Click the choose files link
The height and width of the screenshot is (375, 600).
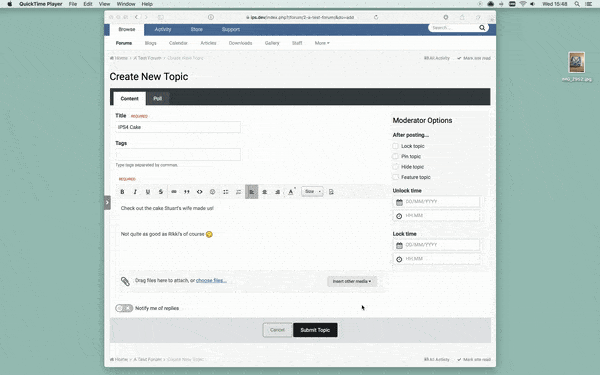click(x=211, y=280)
